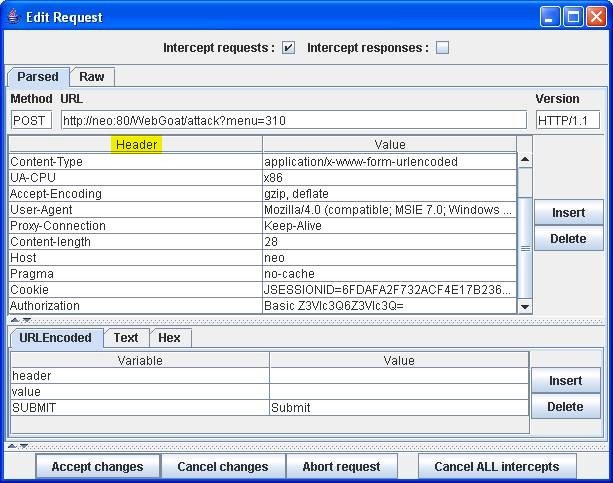Enable the Intercept responses checkbox
Viewport: 613px width, 483px height.
pyautogui.click(x=443, y=48)
